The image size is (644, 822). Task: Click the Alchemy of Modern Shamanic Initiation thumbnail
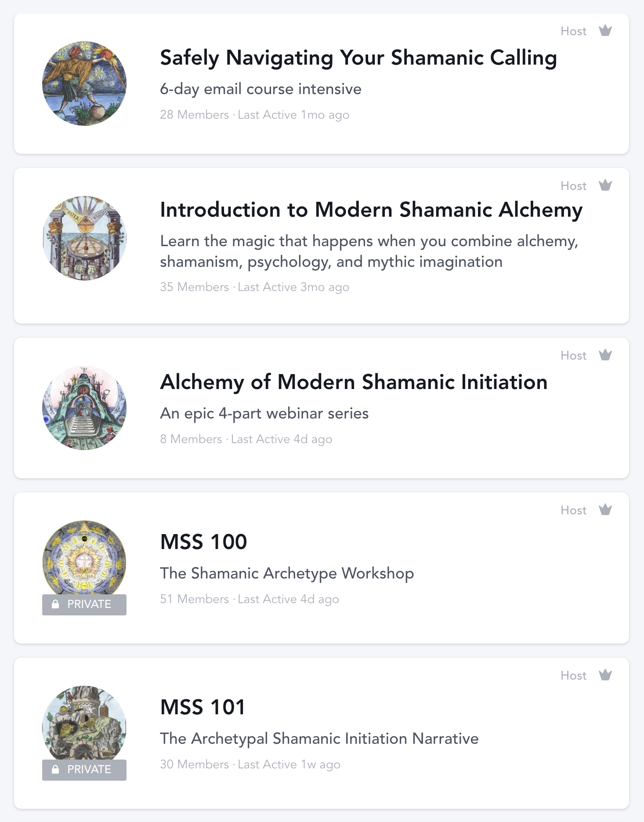point(84,408)
